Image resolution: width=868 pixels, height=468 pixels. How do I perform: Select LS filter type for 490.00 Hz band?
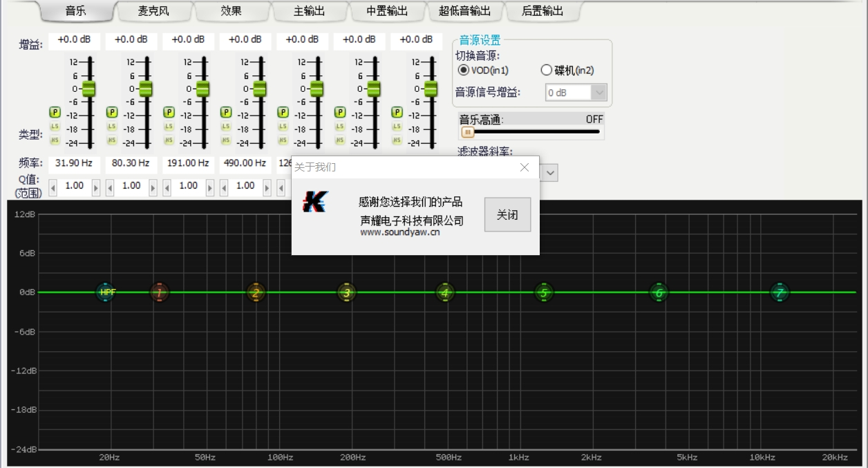pyautogui.click(x=226, y=127)
